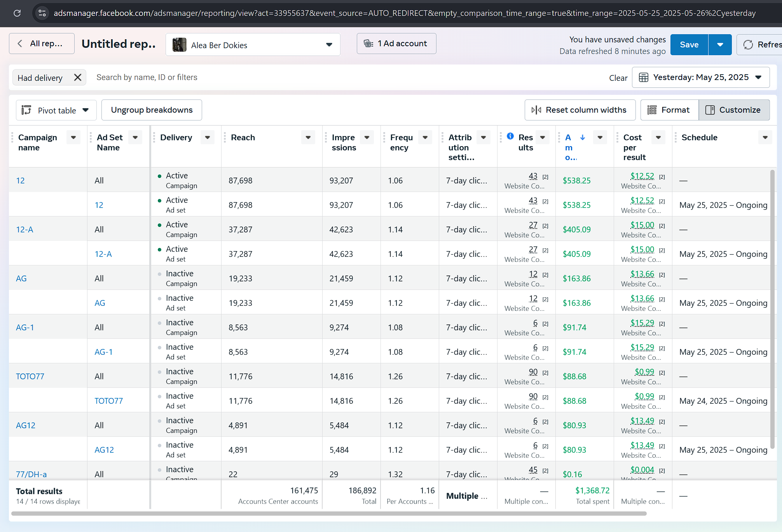Click the Reset column widths button

click(x=580, y=110)
